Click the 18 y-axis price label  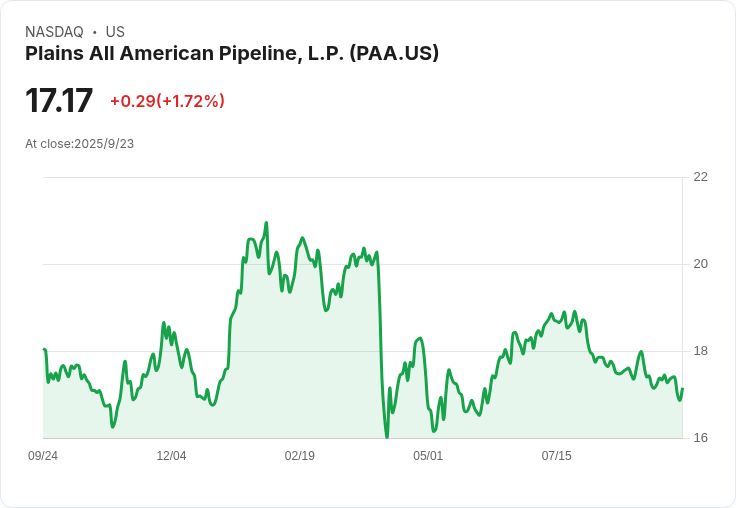click(700, 351)
